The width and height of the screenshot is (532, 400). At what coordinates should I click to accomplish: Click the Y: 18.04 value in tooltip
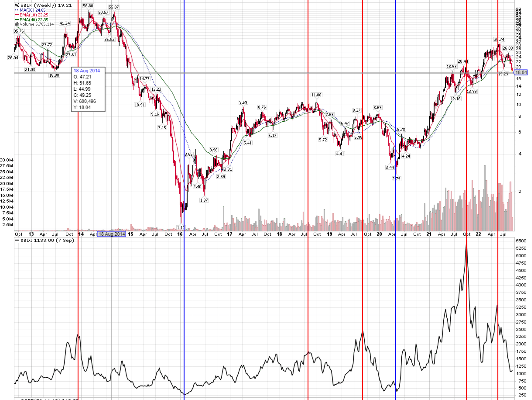coord(82,107)
